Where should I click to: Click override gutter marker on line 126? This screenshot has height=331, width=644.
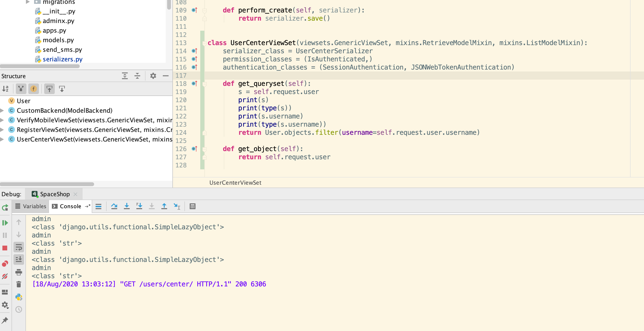pyautogui.click(x=194, y=149)
